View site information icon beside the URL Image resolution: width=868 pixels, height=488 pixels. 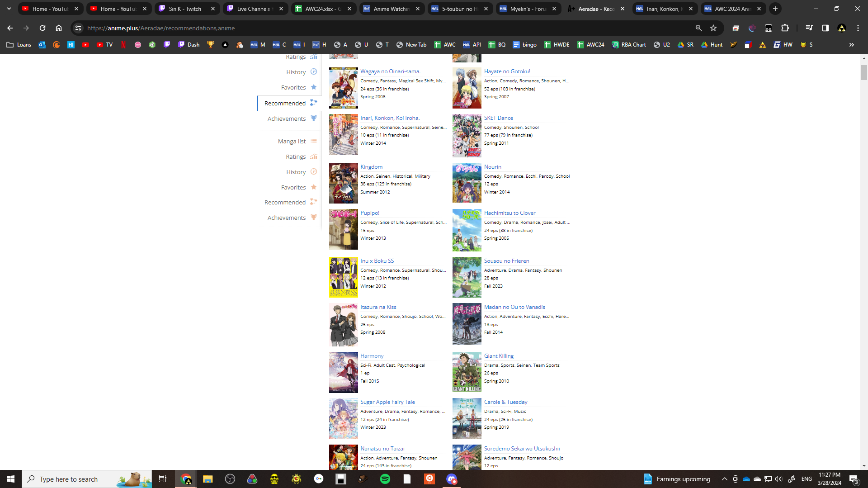[x=78, y=28]
